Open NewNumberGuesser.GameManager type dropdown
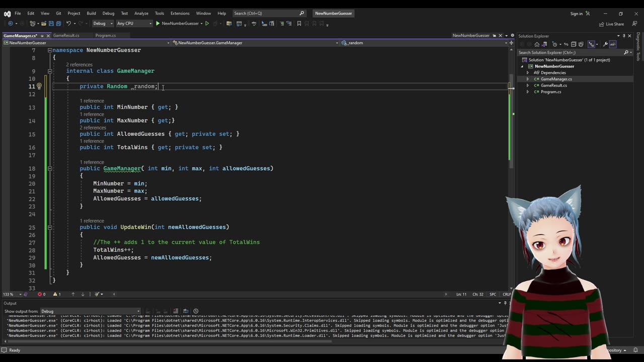644x362 pixels. click(x=255, y=43)
